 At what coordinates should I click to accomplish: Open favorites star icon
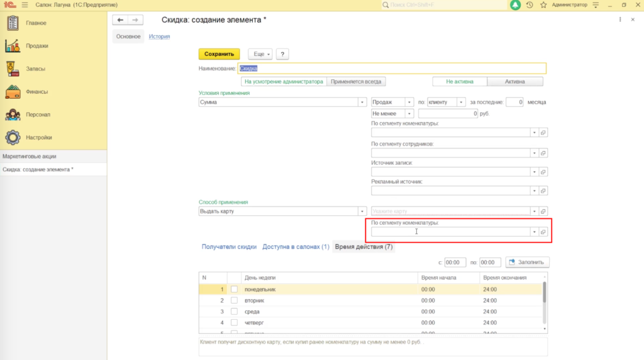click(x=543, y=5)
